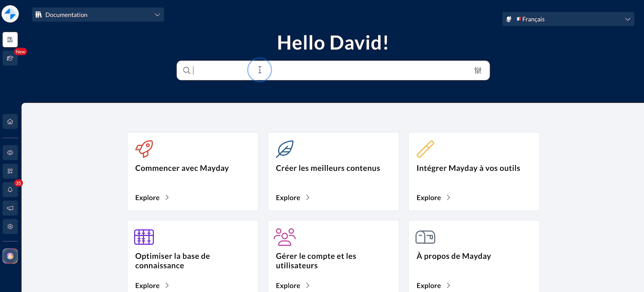644x292 pixels.
Task: Open search filter sliders icon
Action: click(478, 70)
